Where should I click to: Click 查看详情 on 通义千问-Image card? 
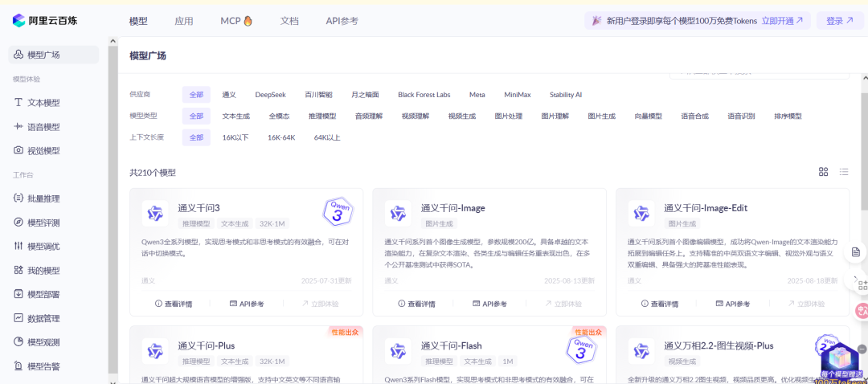tap(417, 304)
